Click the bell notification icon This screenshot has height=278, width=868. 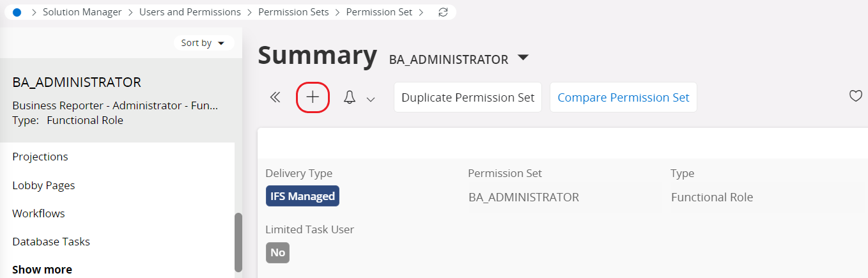(350, 98)
